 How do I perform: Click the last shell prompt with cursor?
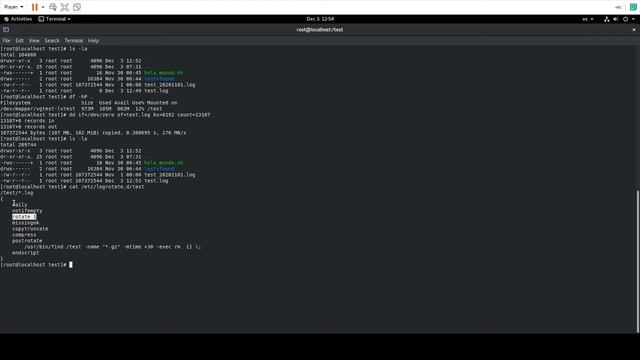coord(36,264)
